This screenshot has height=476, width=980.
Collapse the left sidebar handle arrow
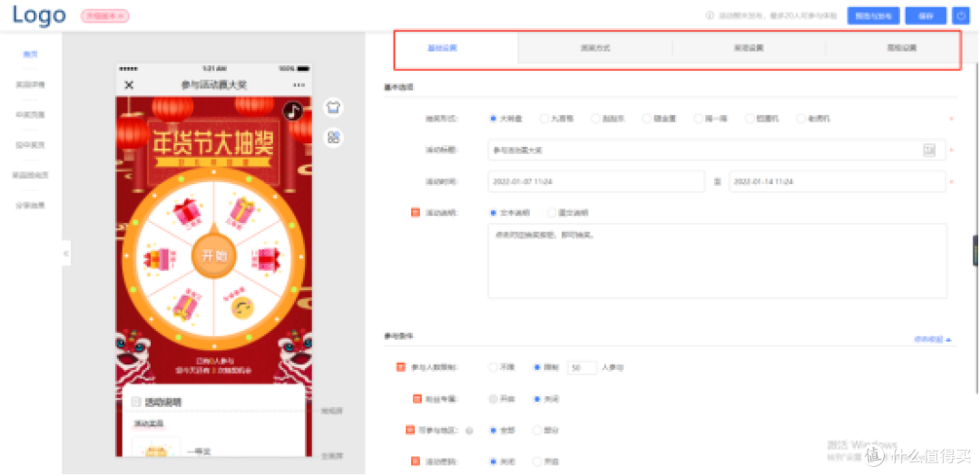click(65, 253)
